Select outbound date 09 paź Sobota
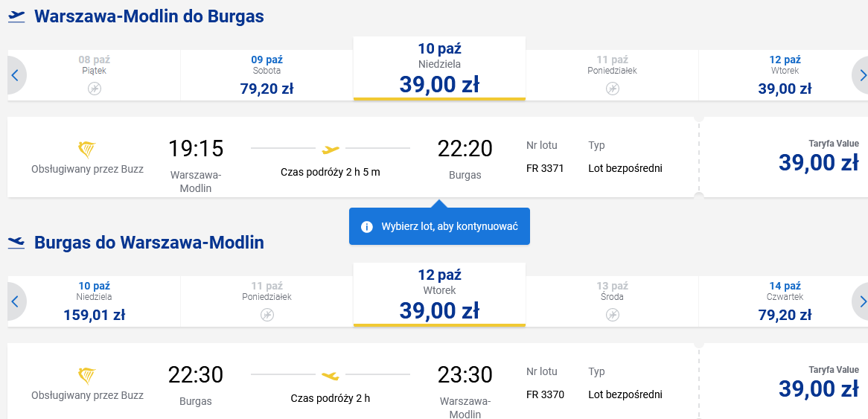 point(267,75)
